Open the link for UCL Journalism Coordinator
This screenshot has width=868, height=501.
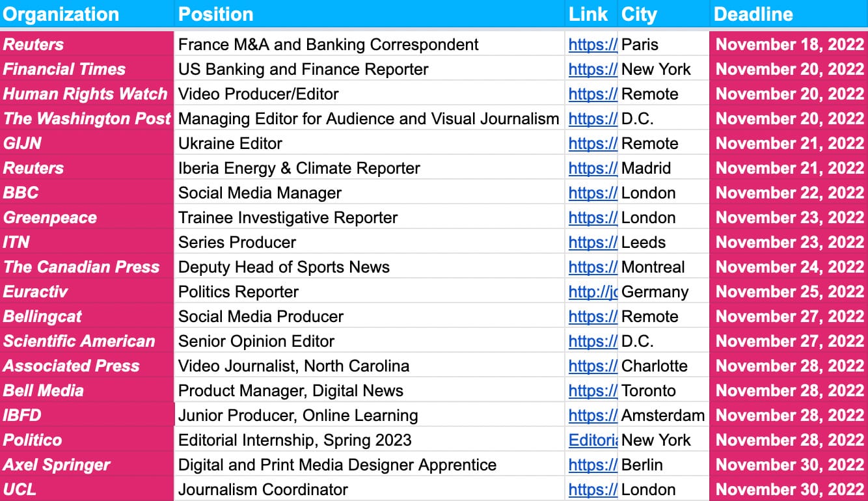point(593,489)
